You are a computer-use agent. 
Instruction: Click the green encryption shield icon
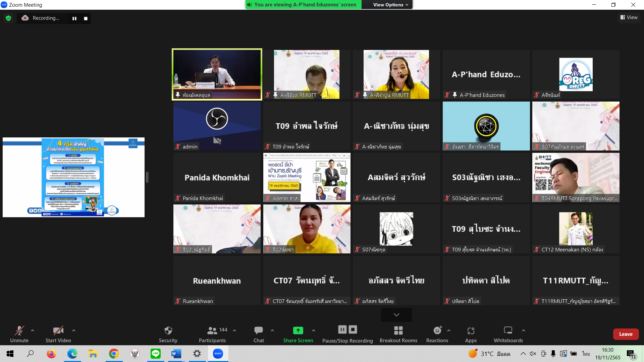point(8,18)
